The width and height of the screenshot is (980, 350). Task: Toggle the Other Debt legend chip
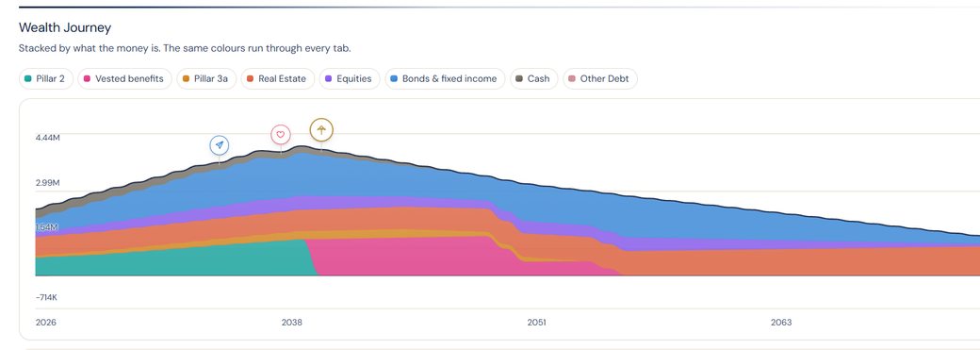(x=599, y=79)
